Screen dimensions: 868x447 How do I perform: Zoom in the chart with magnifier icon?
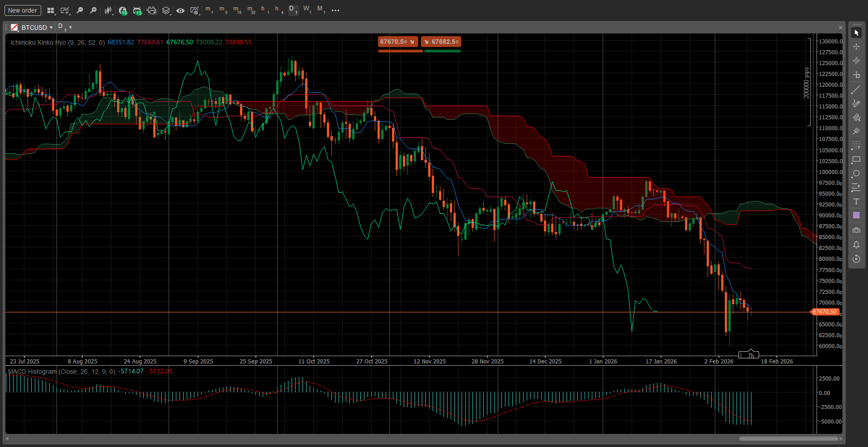pos(93,10)
